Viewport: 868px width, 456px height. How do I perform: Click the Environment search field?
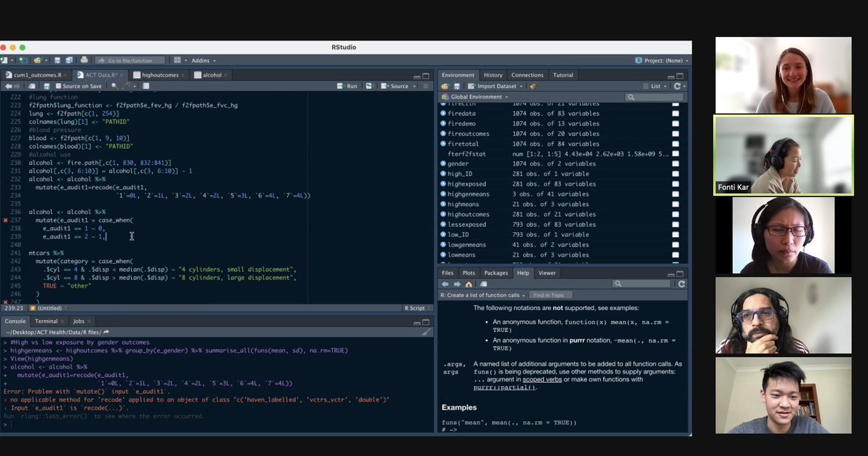pos(654,97)
